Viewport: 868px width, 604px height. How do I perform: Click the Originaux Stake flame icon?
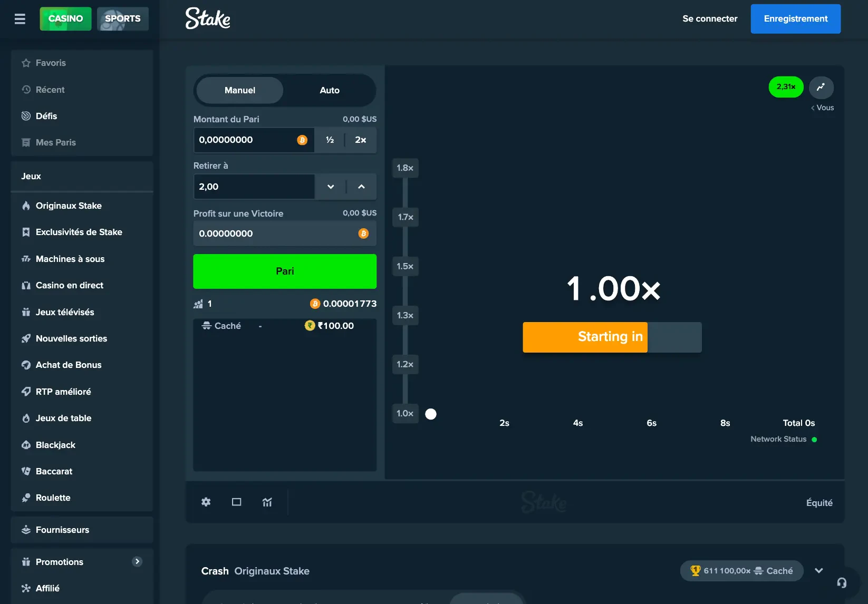click(26, 206)
